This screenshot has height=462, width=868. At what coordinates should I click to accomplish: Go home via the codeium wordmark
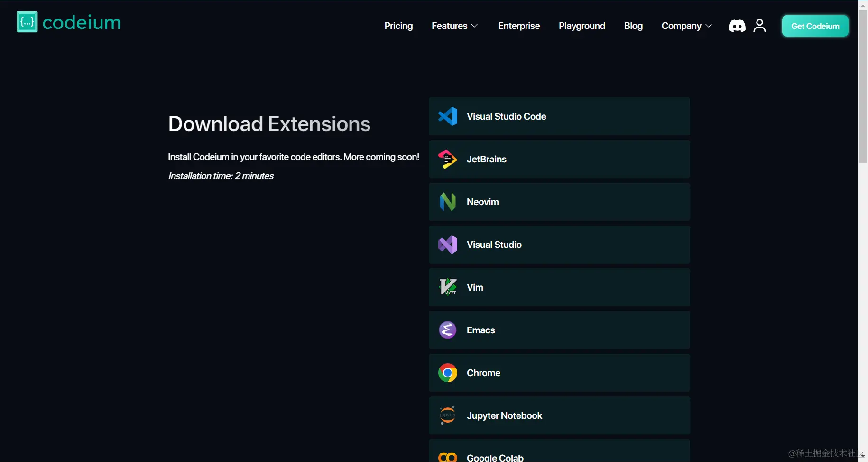coord(82,22)
